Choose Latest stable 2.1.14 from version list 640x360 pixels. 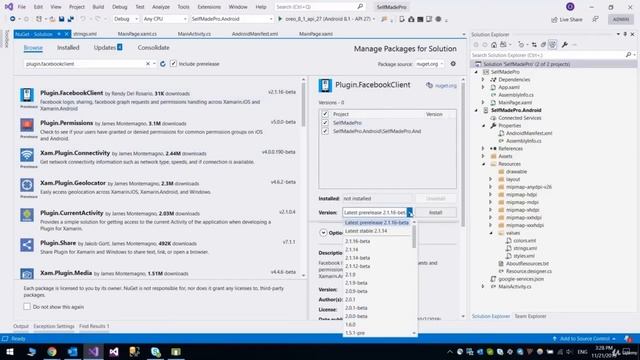click(x=366, y=231)
